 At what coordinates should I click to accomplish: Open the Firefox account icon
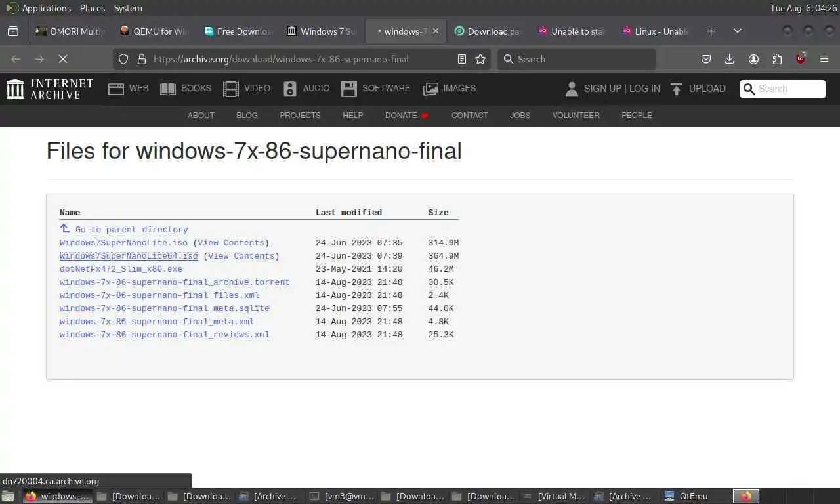pos(753,59)
